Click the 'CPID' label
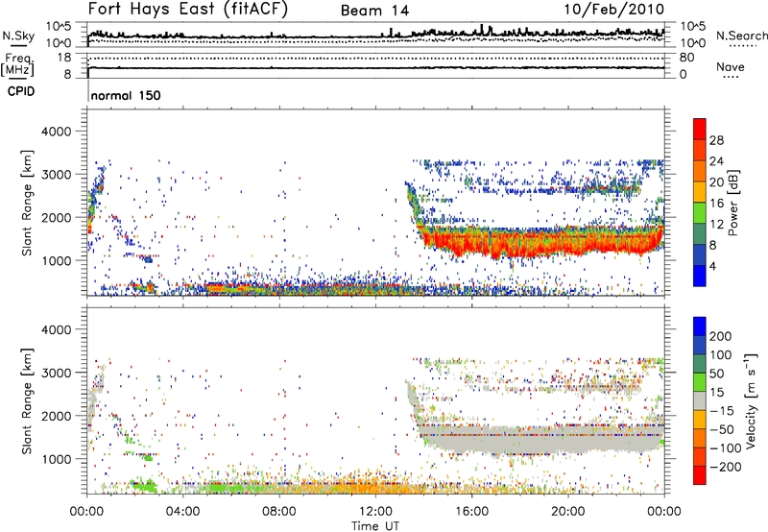 point(21,91)
